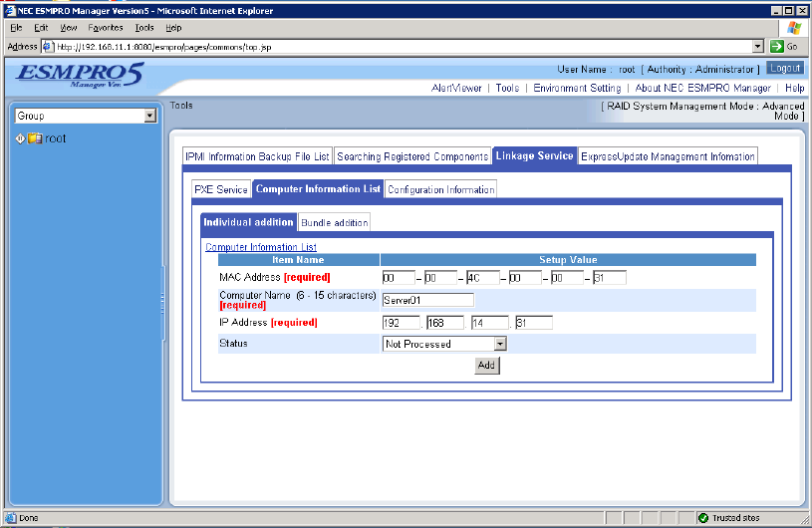
Task: Open About NEC ESMPRO Manager link
Action: 702,88
